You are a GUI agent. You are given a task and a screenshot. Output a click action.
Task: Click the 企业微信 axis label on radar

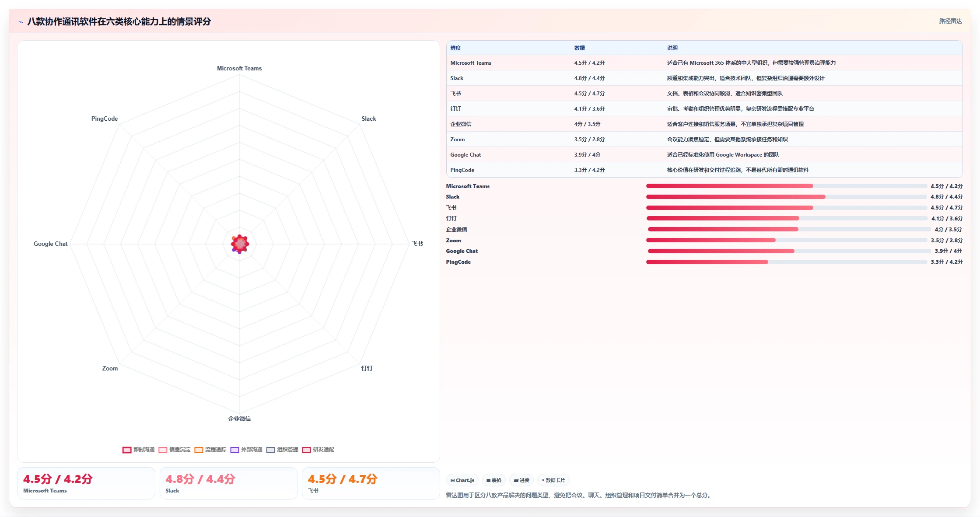(239, 419)
